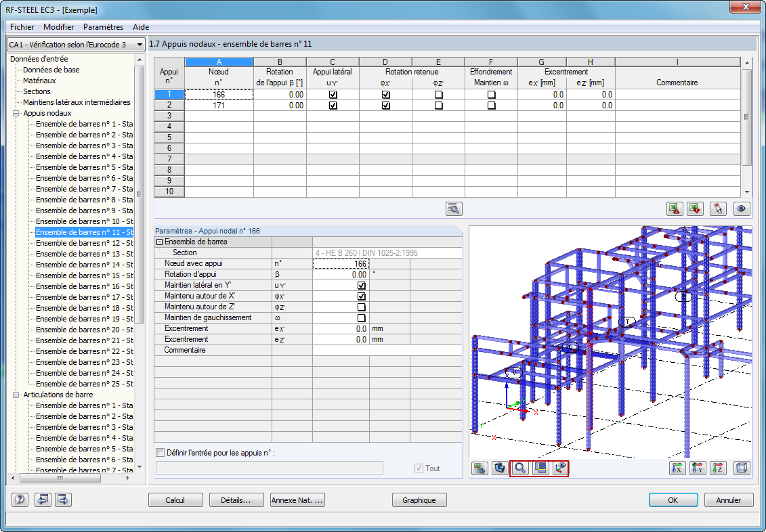Toggle the Maintien de gauchissement checkbox
This screenshot has height=532, width=766.
coord(362,317)
